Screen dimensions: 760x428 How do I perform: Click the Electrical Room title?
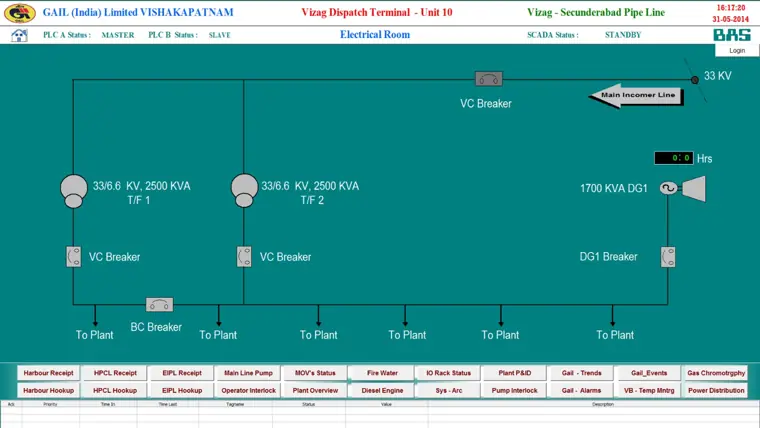click(x=375, y=34)
